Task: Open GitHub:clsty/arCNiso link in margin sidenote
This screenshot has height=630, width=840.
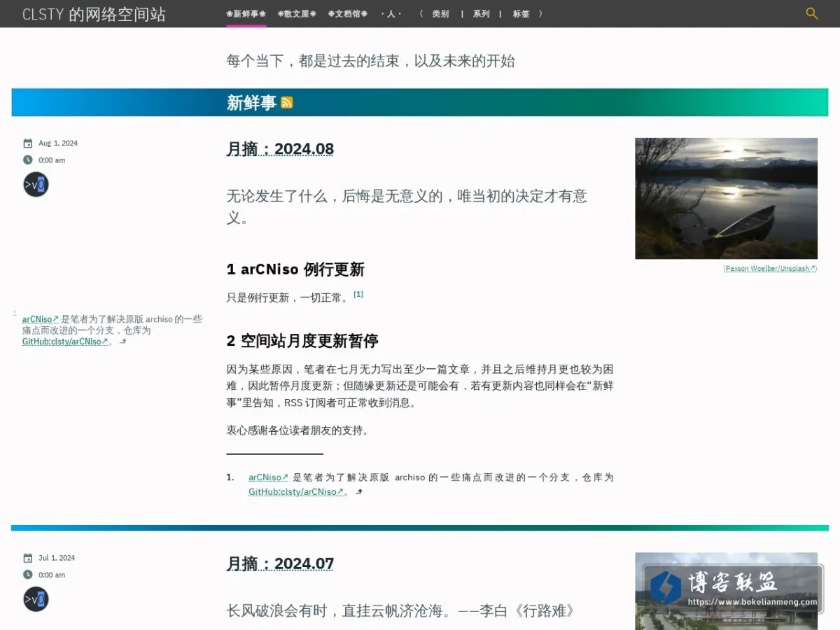Action: (x=65, y=342)
